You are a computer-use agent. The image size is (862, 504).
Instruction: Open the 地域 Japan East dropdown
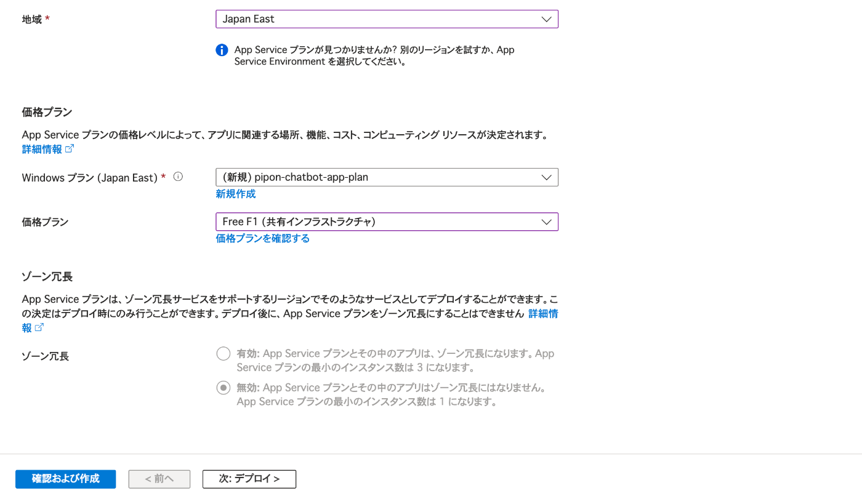click(387, 19)
